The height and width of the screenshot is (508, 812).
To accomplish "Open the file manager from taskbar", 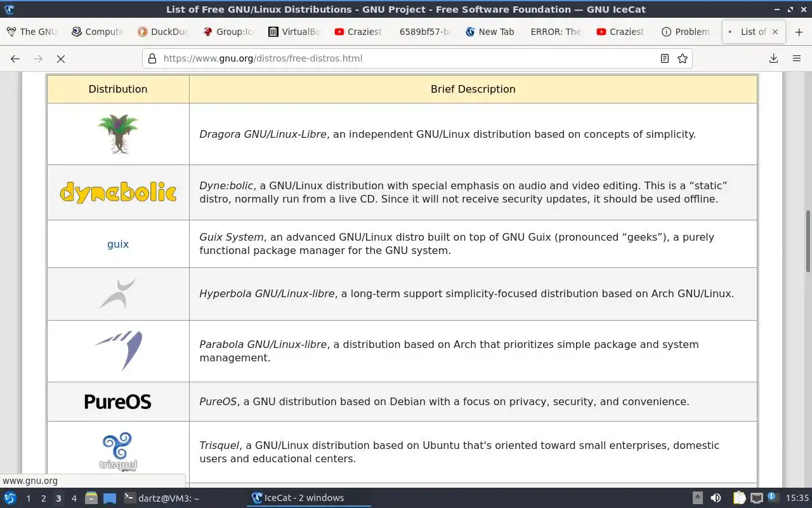I will 91,498.
